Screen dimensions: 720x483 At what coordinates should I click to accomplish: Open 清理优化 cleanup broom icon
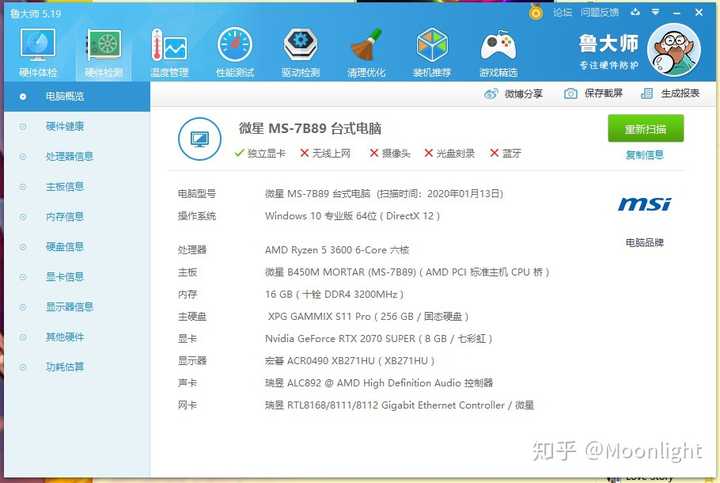366,52
